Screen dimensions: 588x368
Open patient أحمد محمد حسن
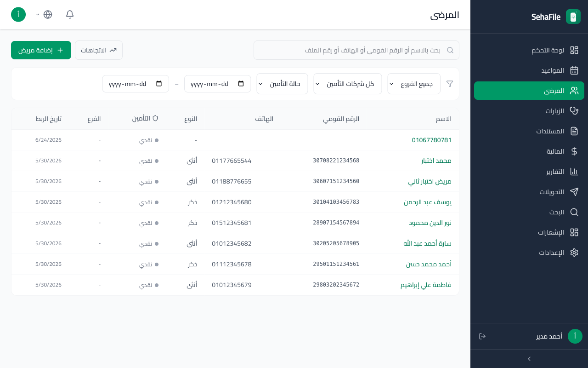(x=429, y=264)
